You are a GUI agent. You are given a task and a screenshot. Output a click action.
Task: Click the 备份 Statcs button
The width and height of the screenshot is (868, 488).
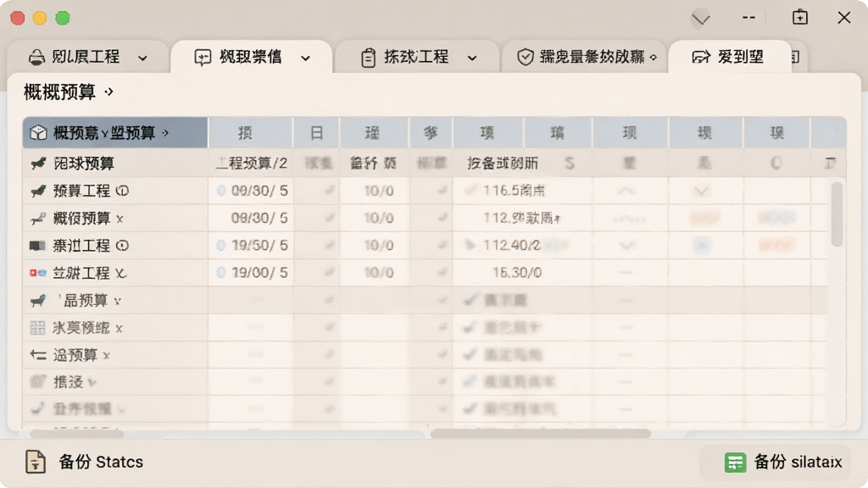pos(84,462)
